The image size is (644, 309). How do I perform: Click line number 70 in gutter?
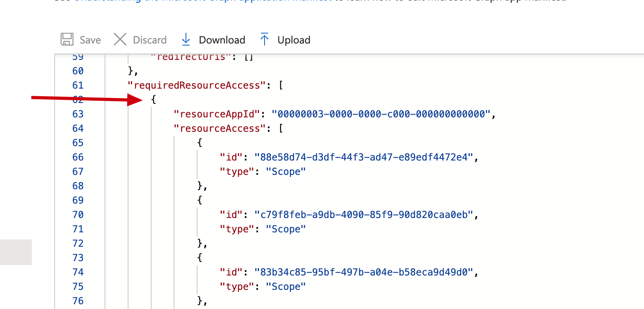[78, 215]
